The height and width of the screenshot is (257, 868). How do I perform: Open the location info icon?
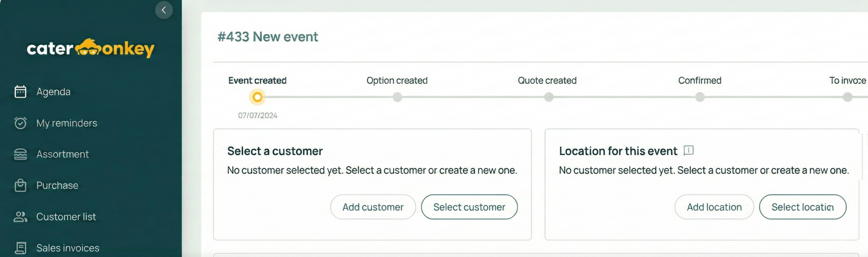click(688, 150)
